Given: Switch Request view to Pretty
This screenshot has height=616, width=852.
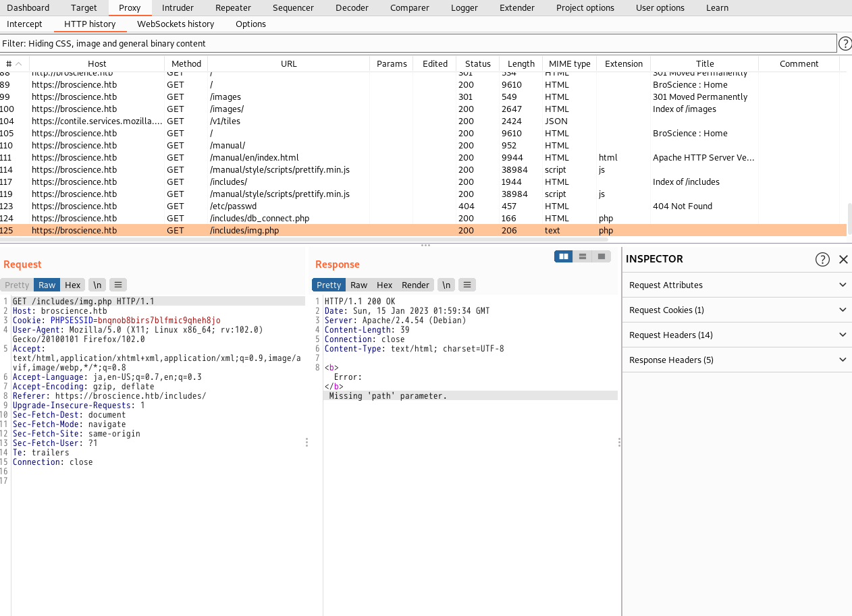Looking at the screenshot, I should (18, 285).
